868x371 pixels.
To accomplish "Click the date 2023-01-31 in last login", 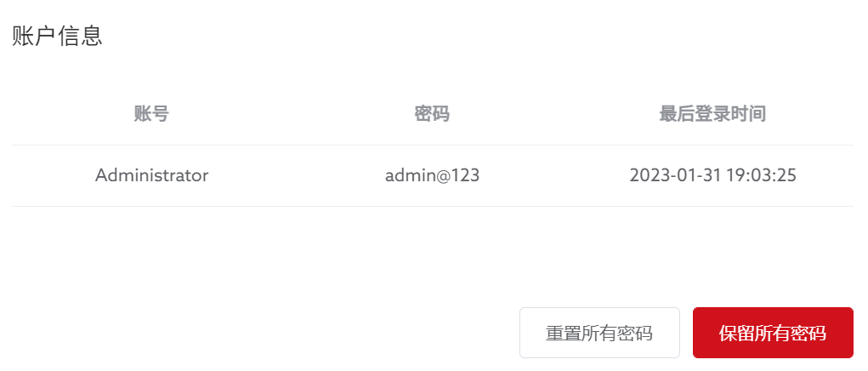I will (675, 175).
